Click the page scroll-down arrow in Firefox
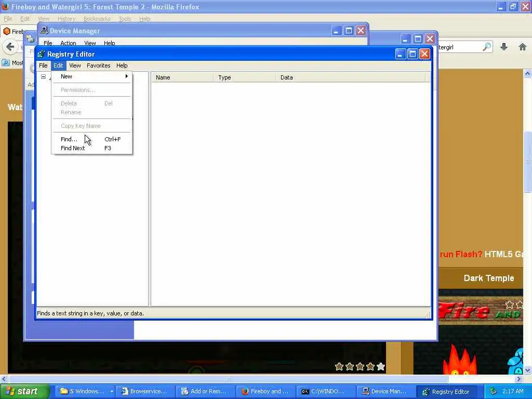This screenshot has height=399, width=532. tap(528, 370)
